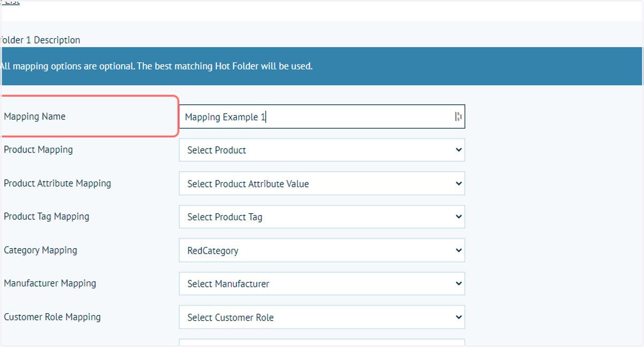Select the Manufacturer Mapping label
Viewport: 644px width, 347px height.
click(50, 284)
